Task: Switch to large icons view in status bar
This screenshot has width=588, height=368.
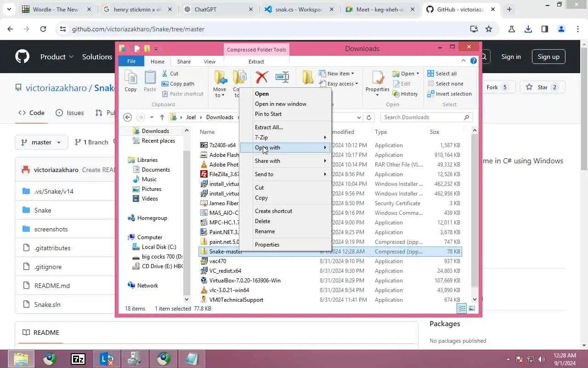Action: [472, 309]
